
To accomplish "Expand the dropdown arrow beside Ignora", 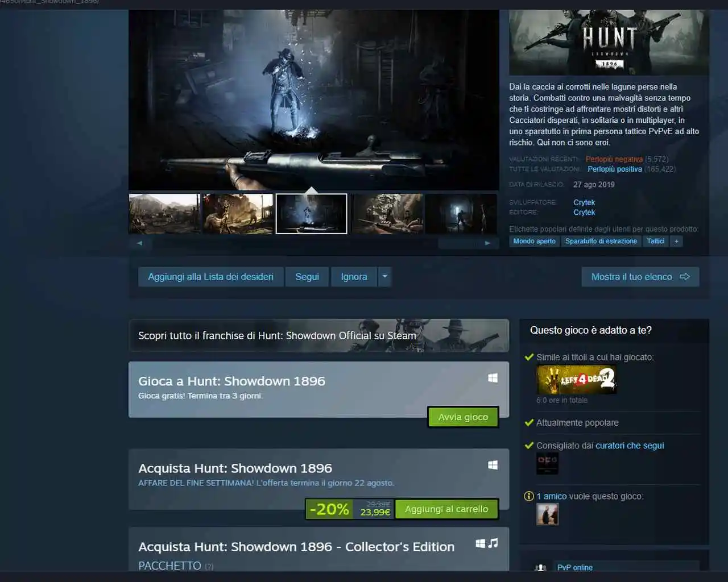I will (x=385, y=277).
